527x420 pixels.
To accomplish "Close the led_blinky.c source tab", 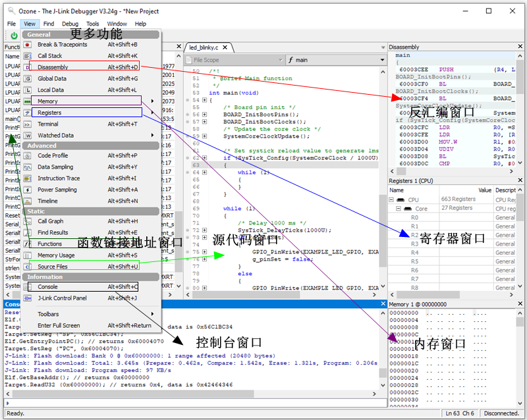I will point(224,47).
